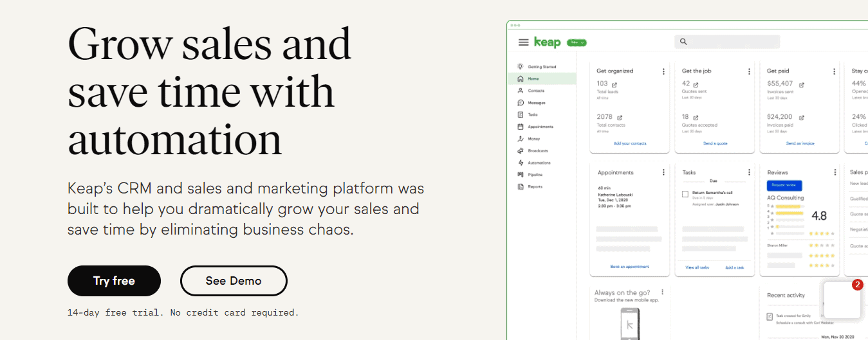
Task: Open the hamburger menu beside Keap logo
Action: (524, 42)
